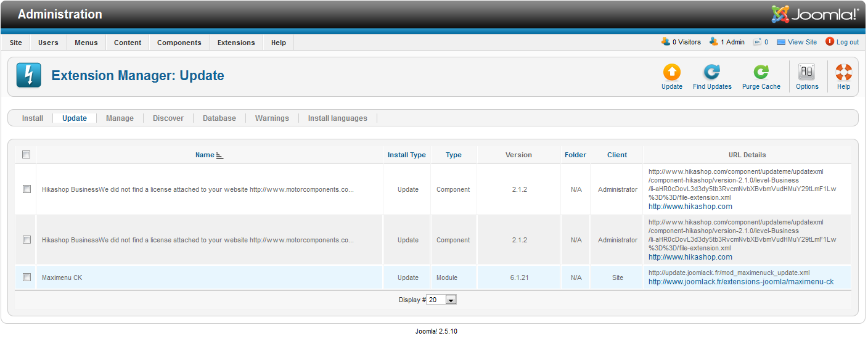Open the Components menu
Screen dimensions: 868x341
pyautogui.click(x=179, y=43)
